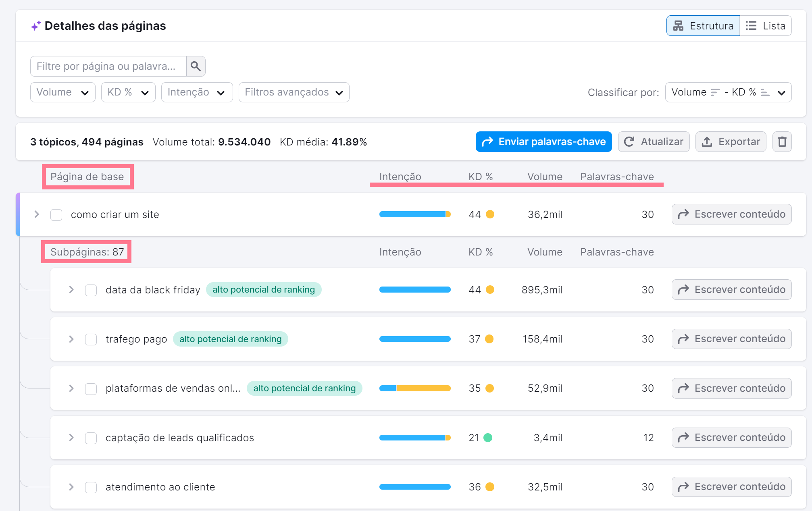This screenshot has height=511, width=812.
Task: Tick captação de leads qualificados checkbox
Action: (91, 438)
